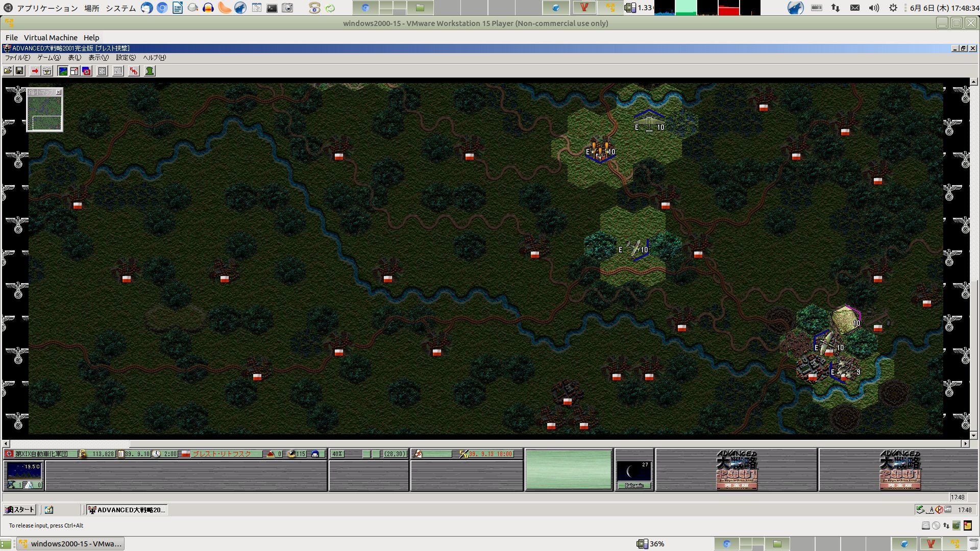Click the red deadline 39. 9.13 18:00
The height and width of the screenshot is (551, 980).
(x=491, y=454)
